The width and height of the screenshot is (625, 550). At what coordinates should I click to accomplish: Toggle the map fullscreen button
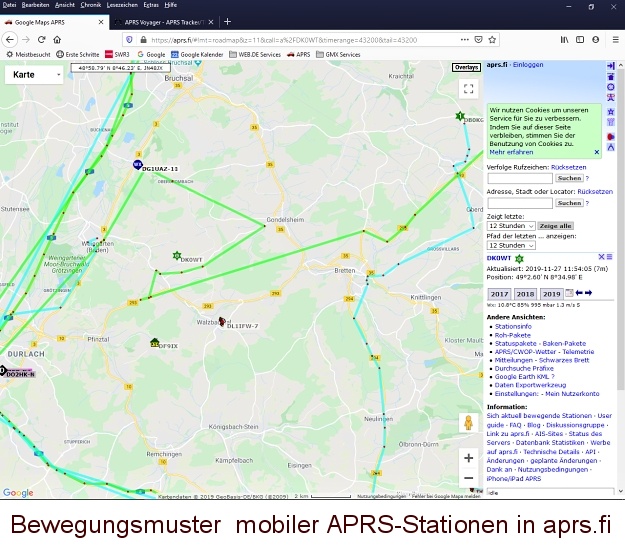(469, 88)
